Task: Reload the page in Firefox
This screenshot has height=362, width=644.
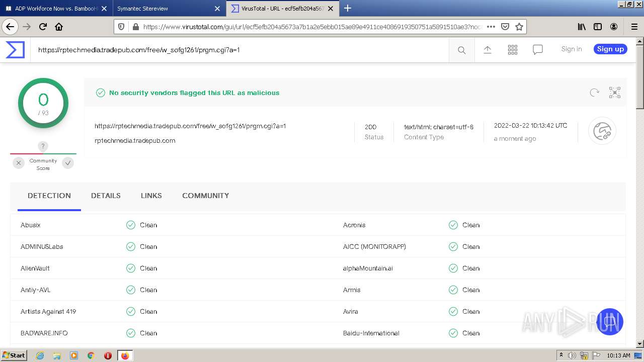Action: point(43,27)
